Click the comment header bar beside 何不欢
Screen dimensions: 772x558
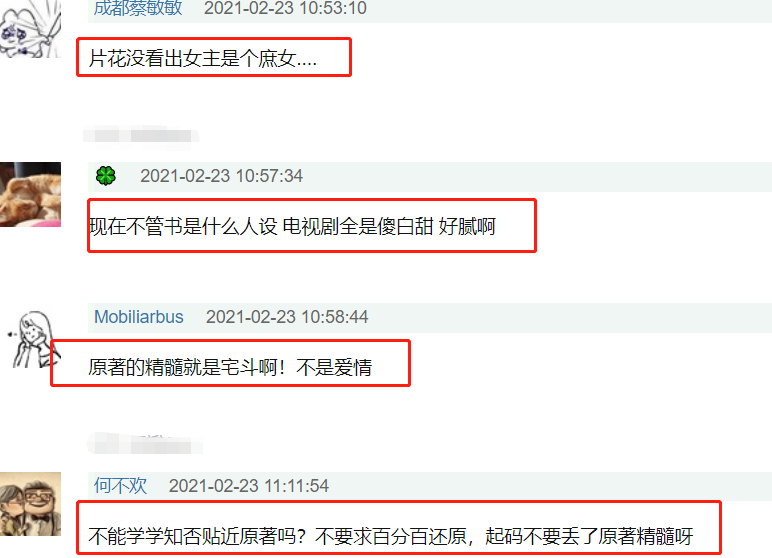click(x=430, y=486)
